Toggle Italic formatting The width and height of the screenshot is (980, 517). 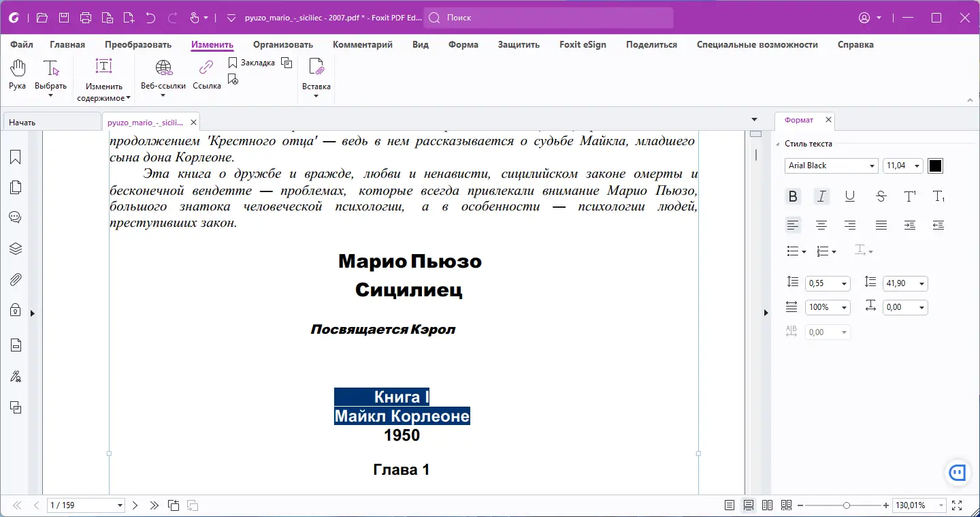821,197
